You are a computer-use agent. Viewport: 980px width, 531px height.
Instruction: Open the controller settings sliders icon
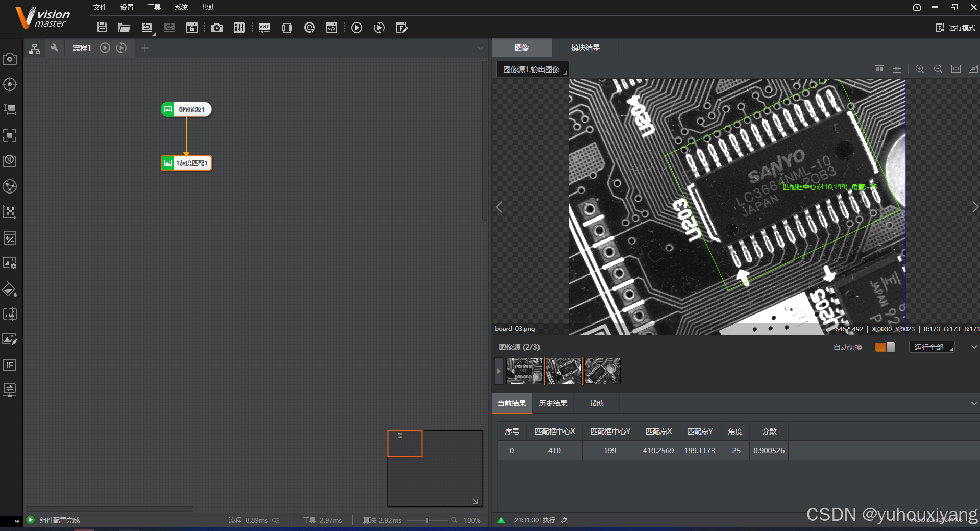point(239,28)
